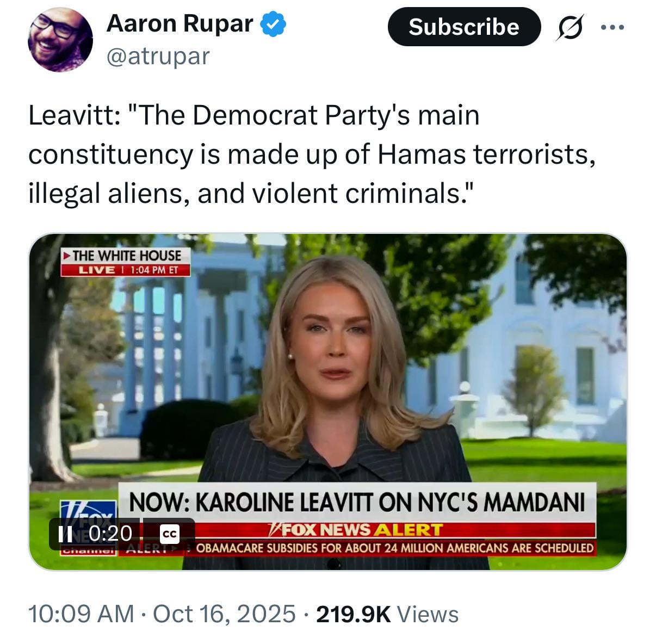Click the LIVE 1:04 PM ET label
This screenshot has height=644, width=656.
[126, 270]
